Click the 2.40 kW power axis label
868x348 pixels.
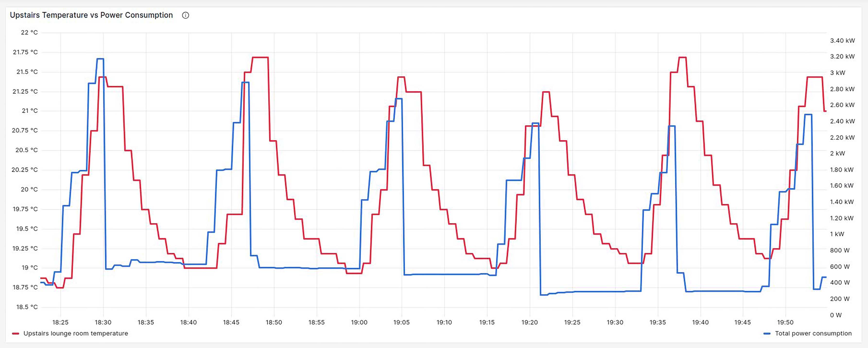click(842, 121)
